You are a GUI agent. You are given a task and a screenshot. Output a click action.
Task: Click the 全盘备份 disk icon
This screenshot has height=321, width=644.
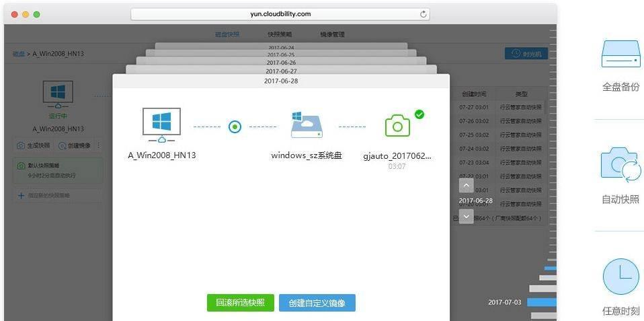(620, 53)
